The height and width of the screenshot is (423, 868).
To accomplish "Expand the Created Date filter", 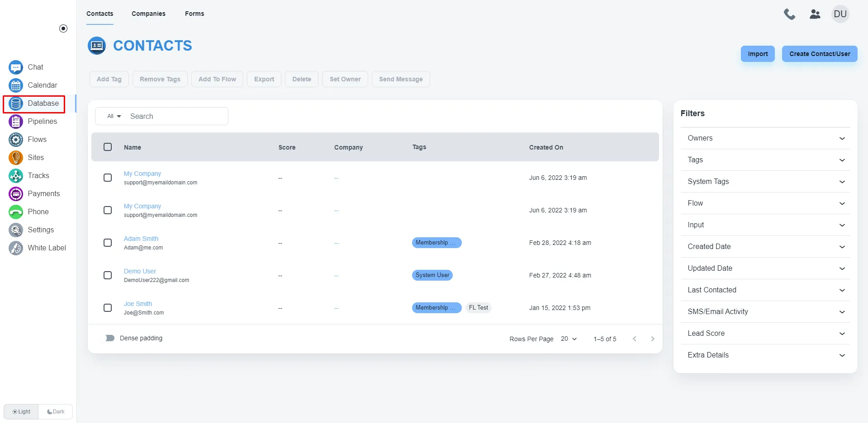I will click(x=765, y=247).
